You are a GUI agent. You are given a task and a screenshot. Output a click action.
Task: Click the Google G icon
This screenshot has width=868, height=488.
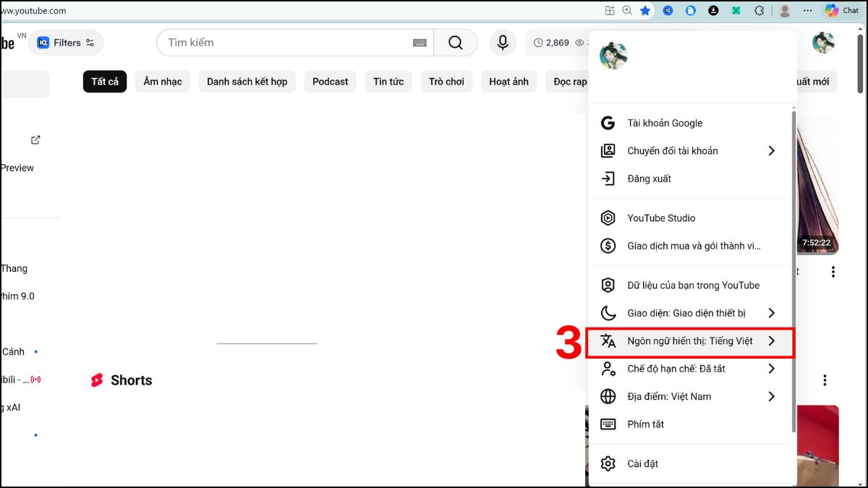(608, 123)
